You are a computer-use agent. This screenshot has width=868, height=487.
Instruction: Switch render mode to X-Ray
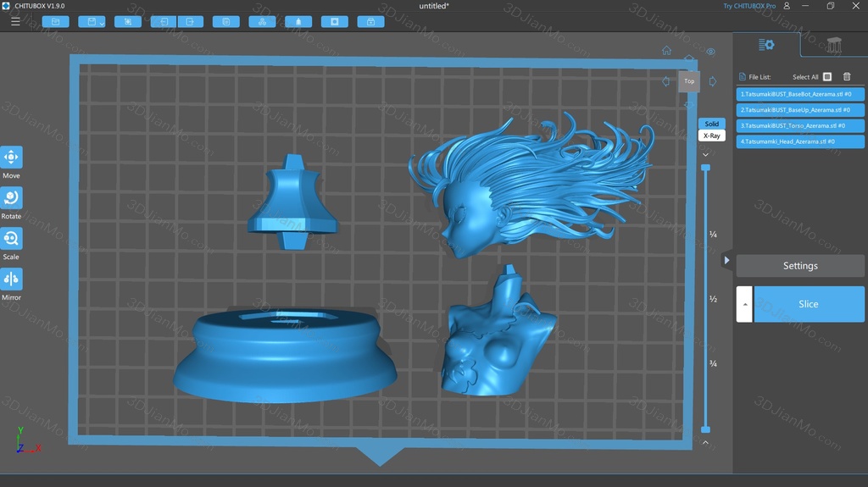click(x=711, y=136)
